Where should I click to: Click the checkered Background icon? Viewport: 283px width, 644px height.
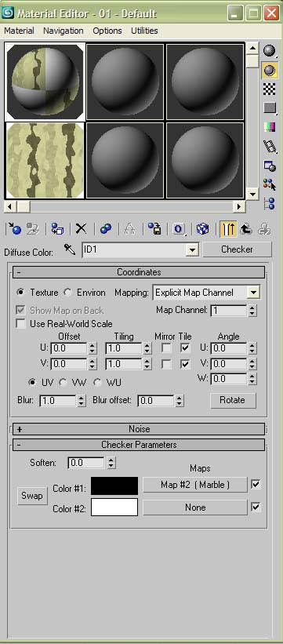270,89
